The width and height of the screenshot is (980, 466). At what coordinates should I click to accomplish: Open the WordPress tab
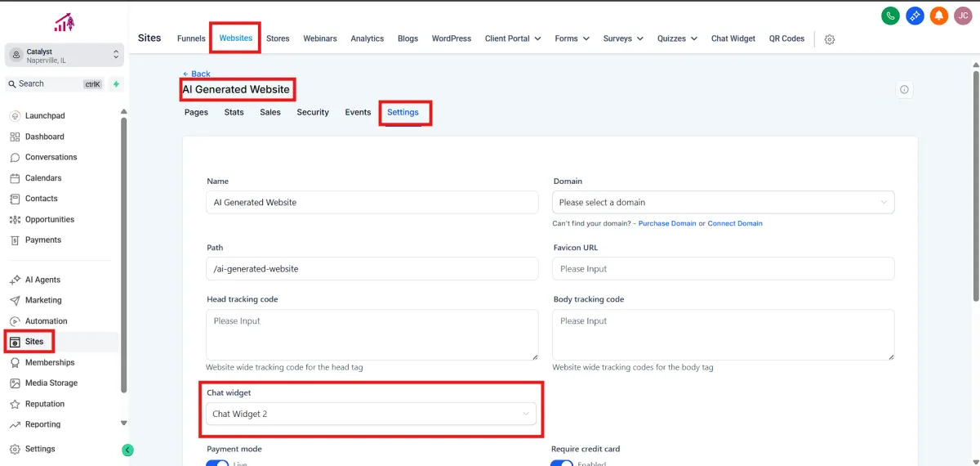point(452,38)
